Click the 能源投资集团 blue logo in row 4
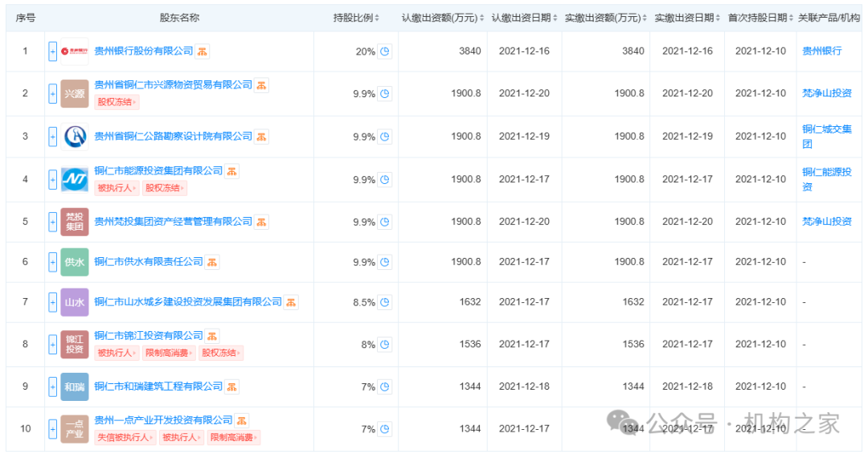The image size is (868, 458). (74, 179)
